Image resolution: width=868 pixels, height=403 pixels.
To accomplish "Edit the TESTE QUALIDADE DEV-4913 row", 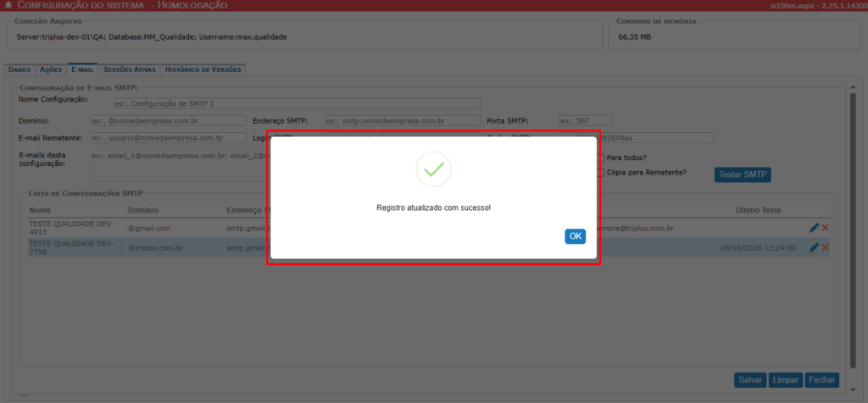I will point(814,228).
